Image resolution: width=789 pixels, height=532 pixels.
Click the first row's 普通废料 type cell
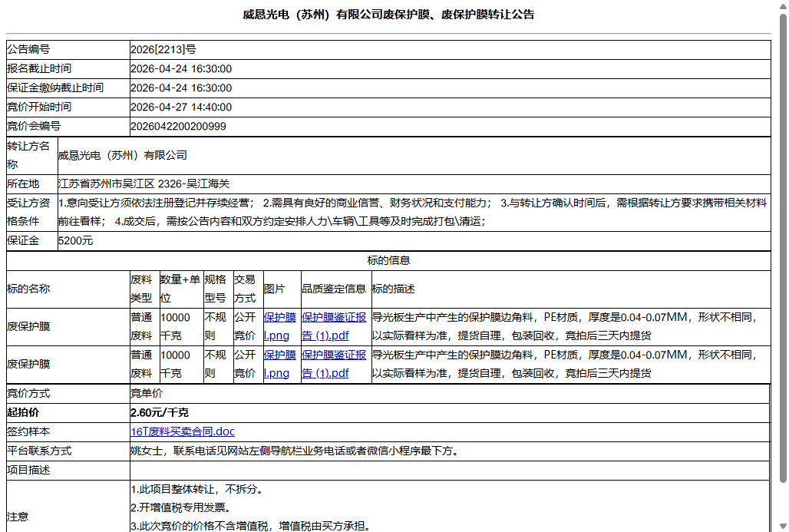pyautogui.click(x=144, y=327)
